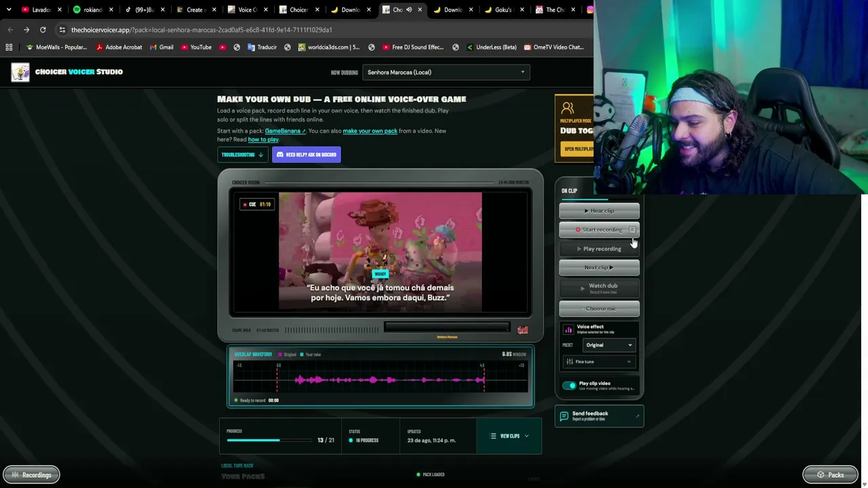Screen dimensions: 868x488
Task: Open the GameBanana link
Action: point(285,131)
